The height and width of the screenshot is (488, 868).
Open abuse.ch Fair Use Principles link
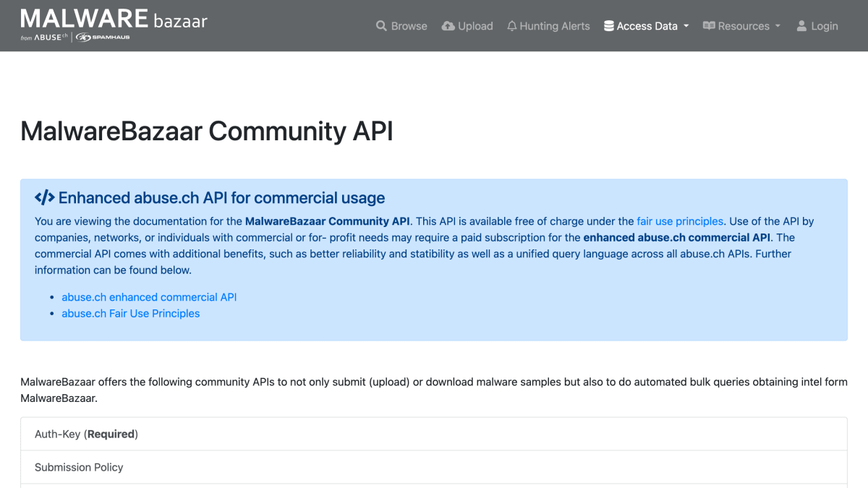tap(130, 313)
